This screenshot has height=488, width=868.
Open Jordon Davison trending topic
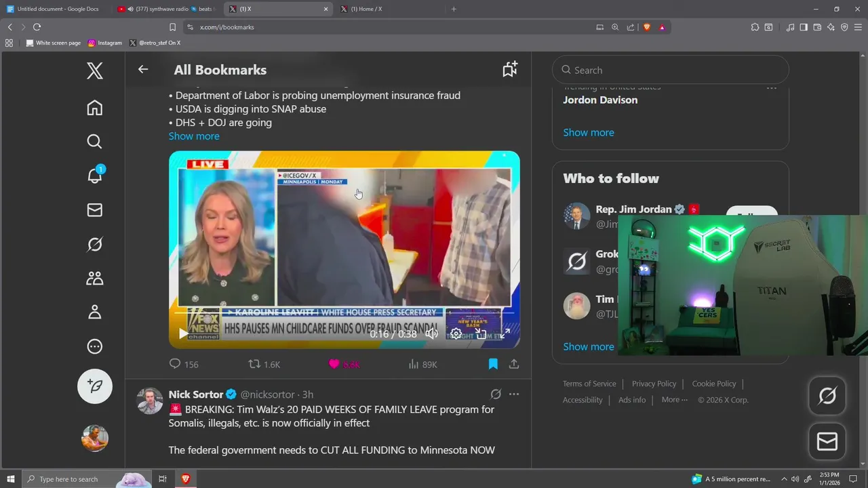click(600, 100)
